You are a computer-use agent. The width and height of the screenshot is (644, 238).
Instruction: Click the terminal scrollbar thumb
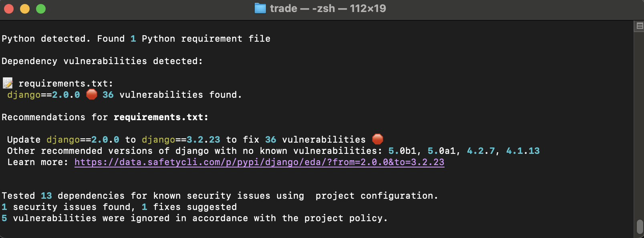[640, 226]
